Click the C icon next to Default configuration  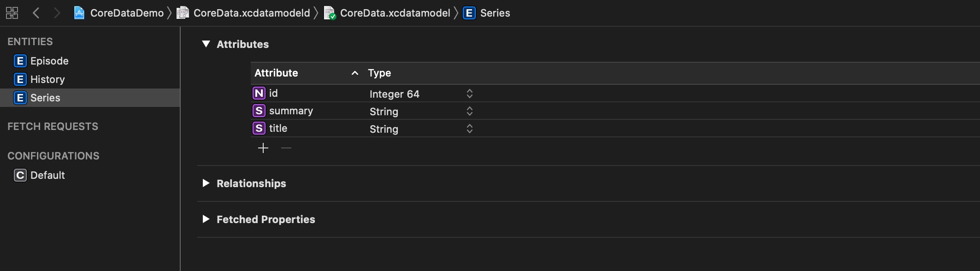click(20, 175)
